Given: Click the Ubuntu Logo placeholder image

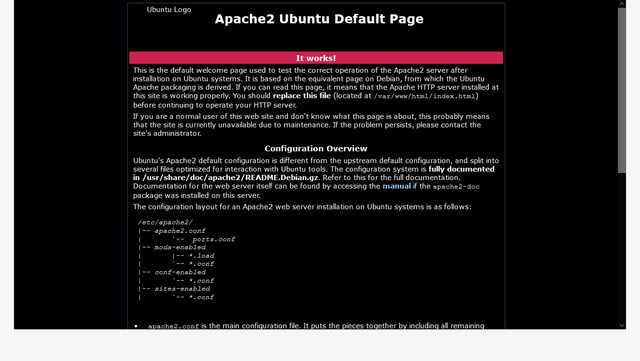Looking at the screenshot, I should [x=169, y=10].
